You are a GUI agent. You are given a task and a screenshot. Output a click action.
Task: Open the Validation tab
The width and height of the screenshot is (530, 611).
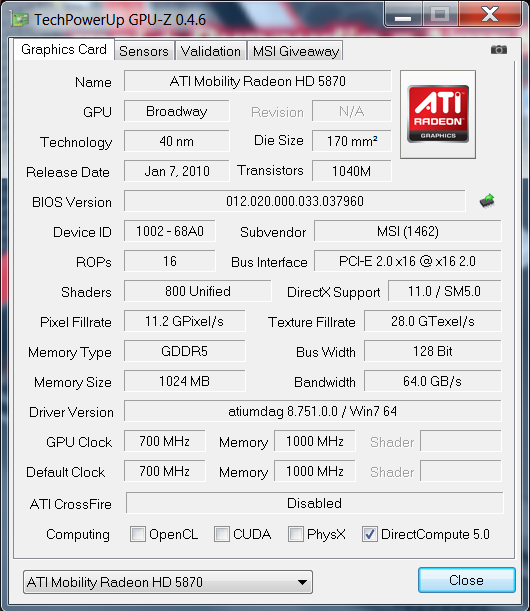[210, 51]
